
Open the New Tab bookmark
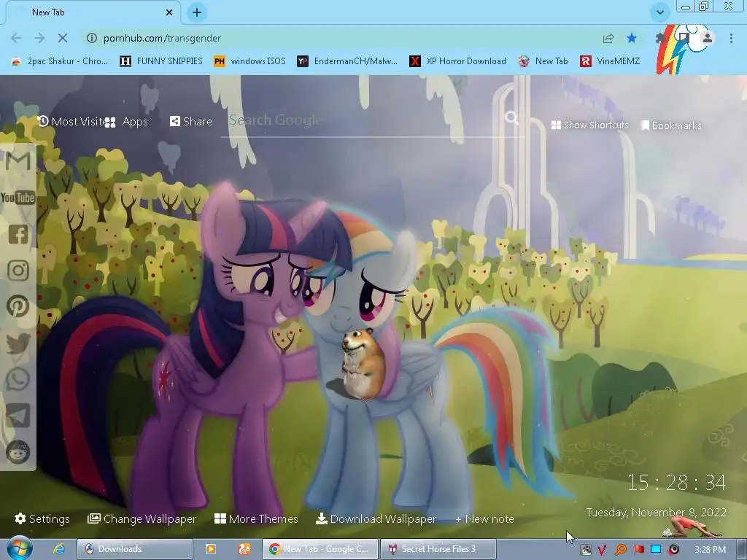[x=543, y=61]
